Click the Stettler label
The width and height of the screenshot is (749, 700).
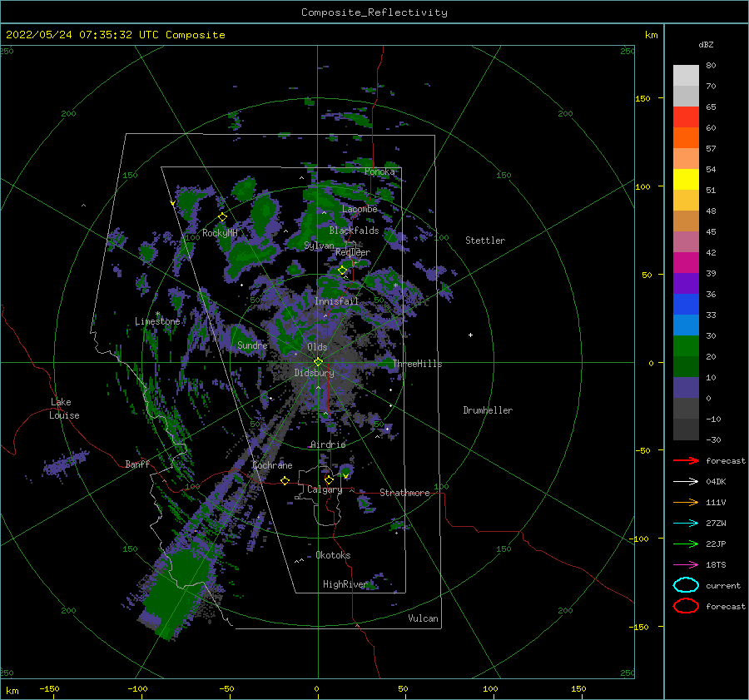[485, 241]
